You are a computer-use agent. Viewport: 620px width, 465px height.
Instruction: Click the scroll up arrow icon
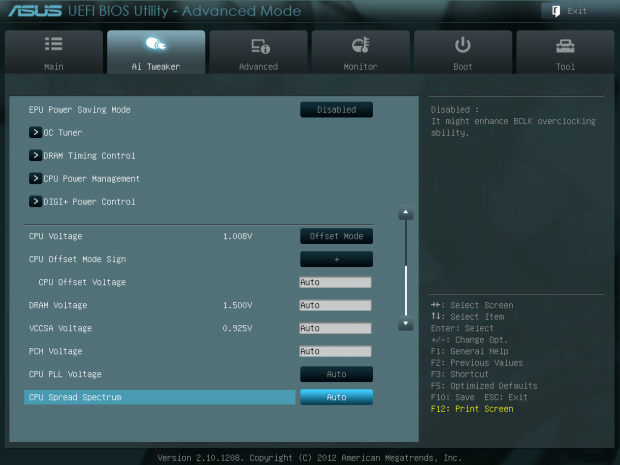click(x=405, y=213)
